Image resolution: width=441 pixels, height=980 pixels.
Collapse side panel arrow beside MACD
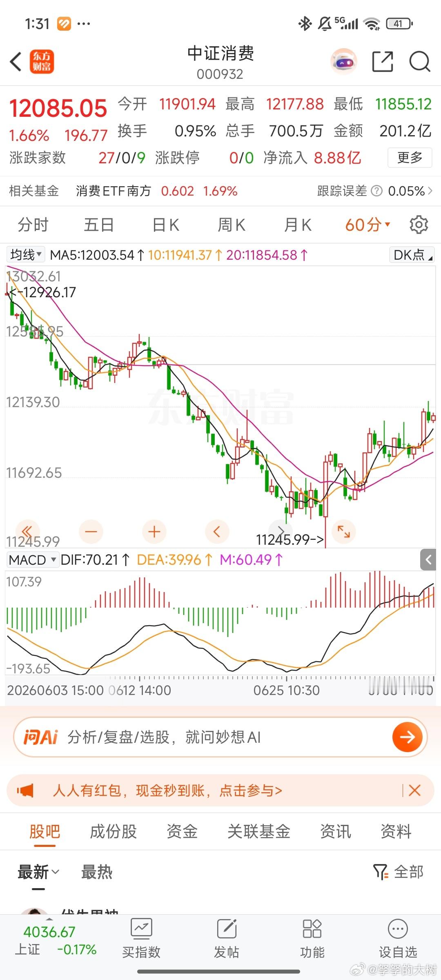click(x=428, y=559)
